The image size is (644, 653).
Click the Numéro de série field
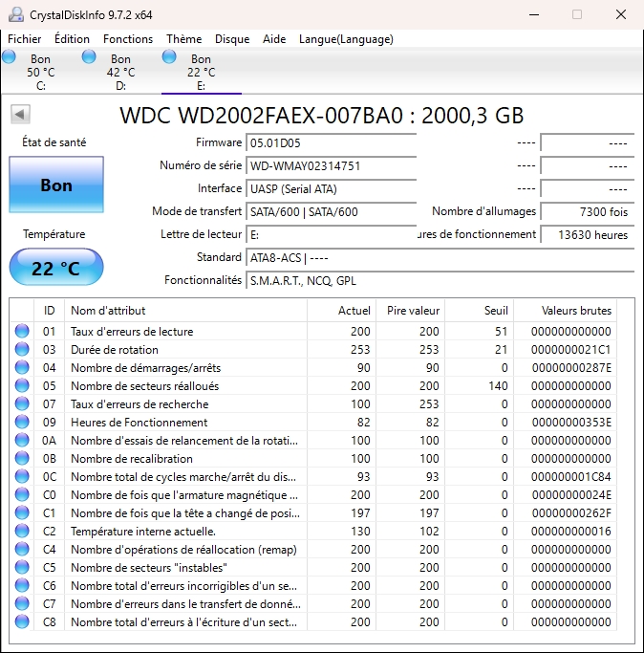[x=331, y=166]
